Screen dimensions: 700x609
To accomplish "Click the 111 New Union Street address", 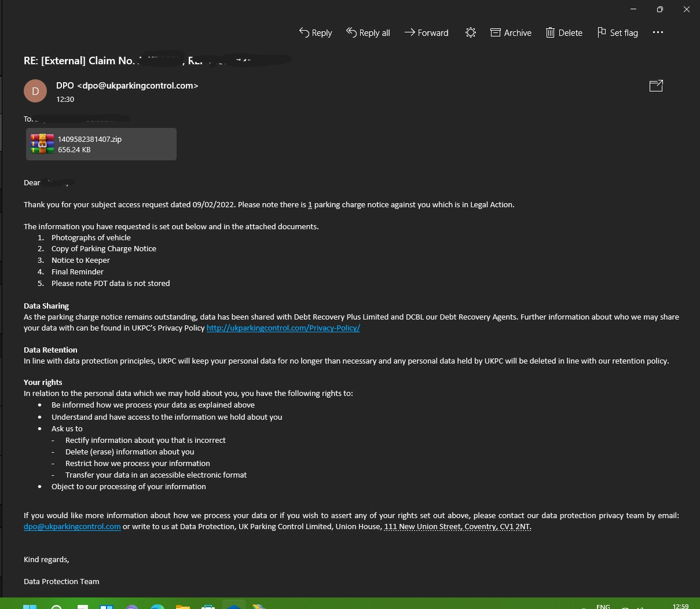I will coord(457,527).
